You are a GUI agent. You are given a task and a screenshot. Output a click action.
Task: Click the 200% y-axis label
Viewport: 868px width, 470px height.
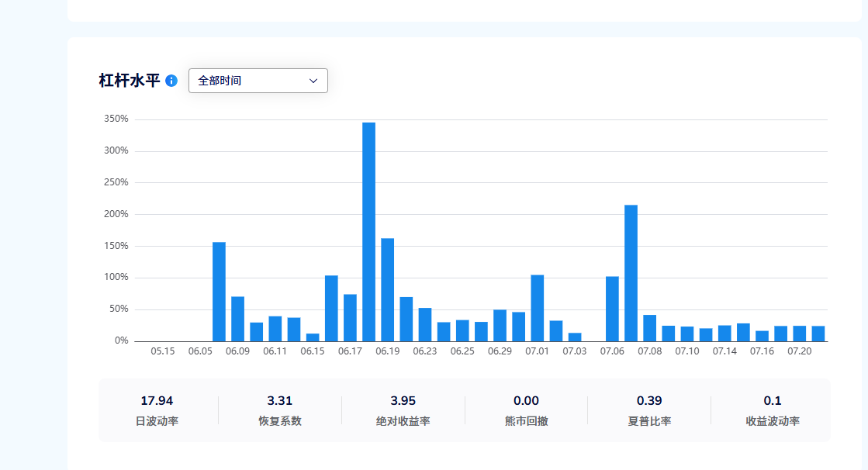point(116,214)
